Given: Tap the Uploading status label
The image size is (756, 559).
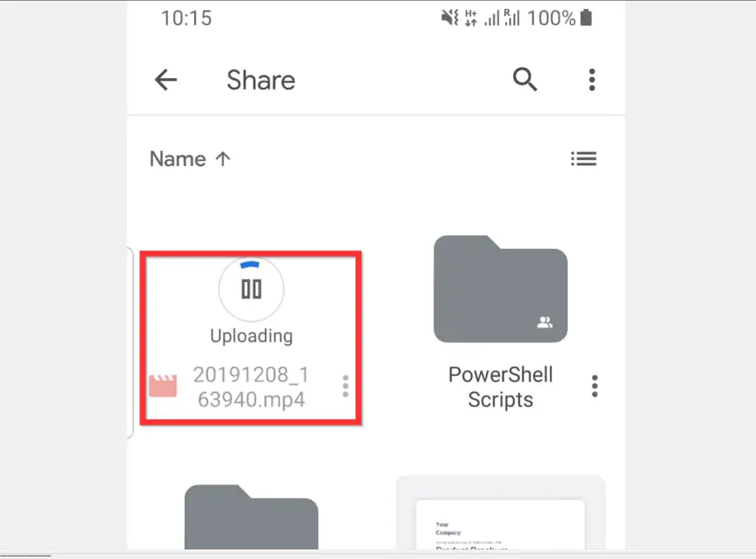Looking at the screenshot, I should (251, 336).
